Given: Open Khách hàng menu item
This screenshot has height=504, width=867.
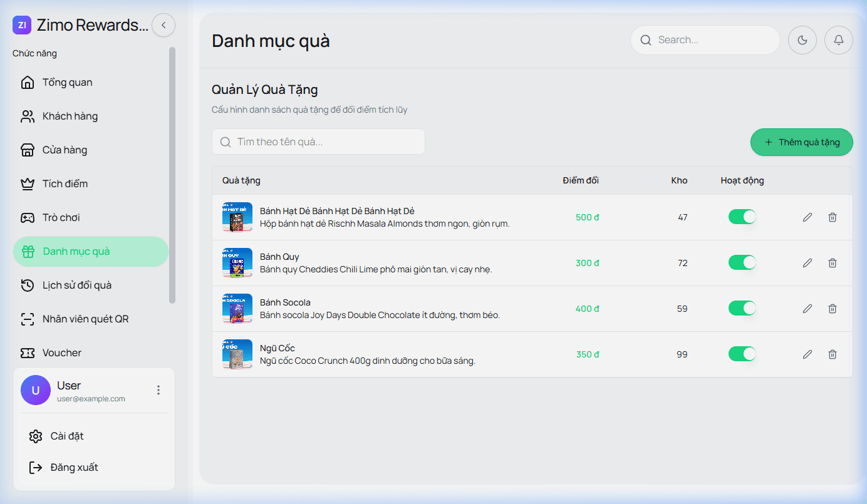Looking at the screenshot, I should point(70,116).
